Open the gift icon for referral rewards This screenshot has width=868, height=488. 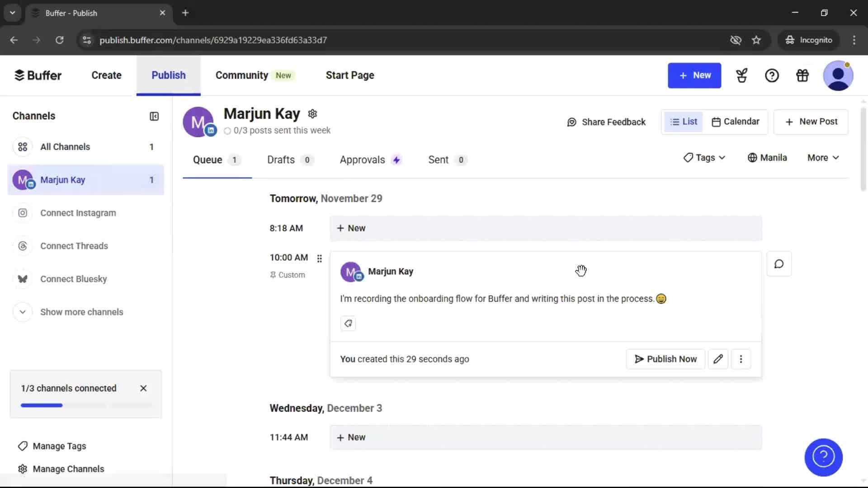point(802,75)
